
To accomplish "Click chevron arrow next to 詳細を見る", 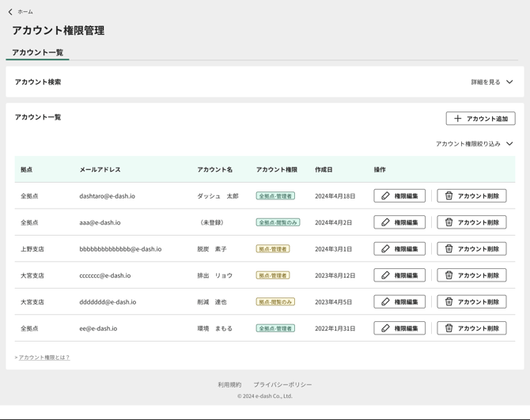I will (x=509, y=82).
